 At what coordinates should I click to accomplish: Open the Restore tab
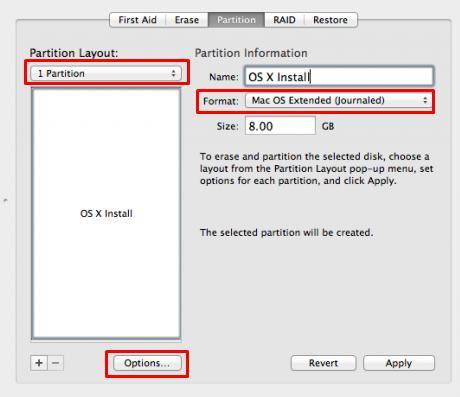pyautogui.click(x=330, y=20)
